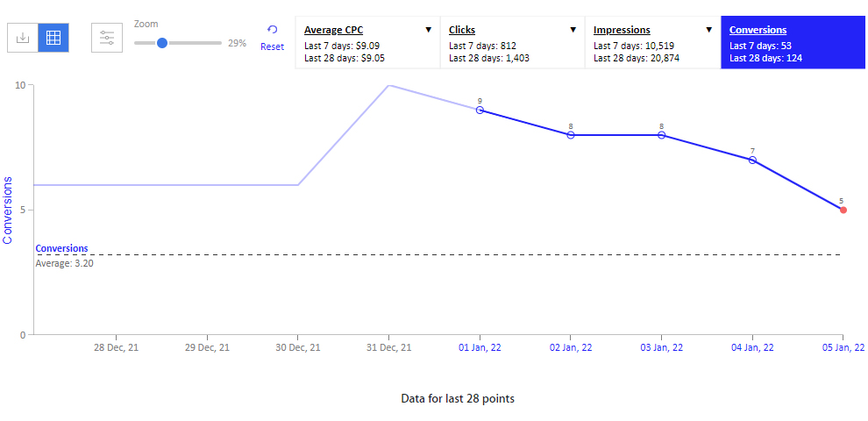The height and width of the screenshot is (421, 868).
Task: Expand the Impressions dropdown arrow
Action: click(x=709, y=30)
